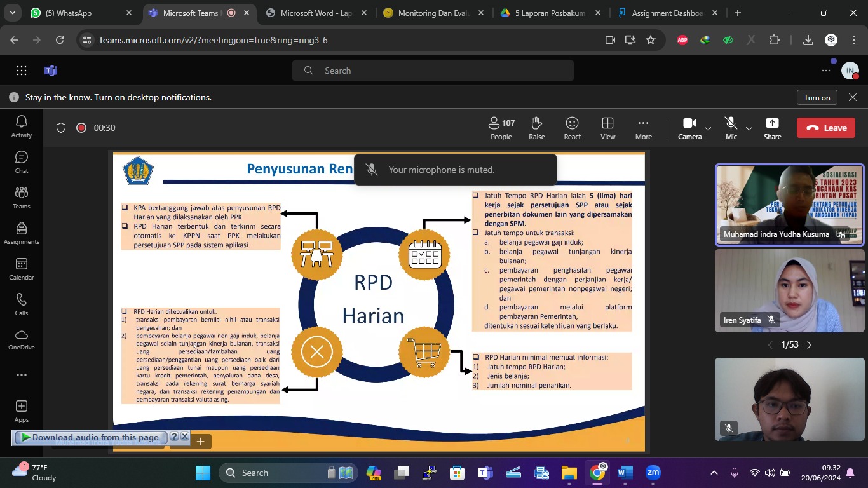This screenshot has width=868, height=488.
Task: Leave the meeting
Action: point(826,128)
